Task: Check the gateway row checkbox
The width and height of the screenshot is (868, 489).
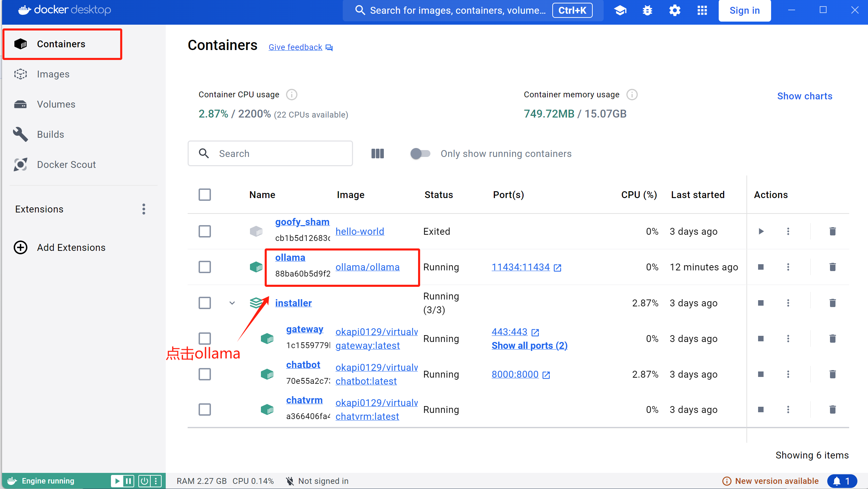Action: coord(205,339)
